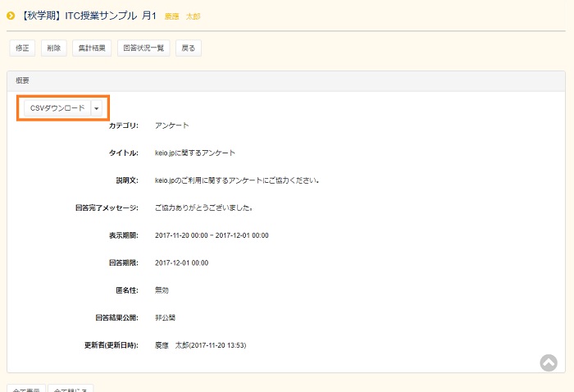Click the 全て表示 button at bottom
The width and height of the screenshot is (574, 392).
[25, 387]
